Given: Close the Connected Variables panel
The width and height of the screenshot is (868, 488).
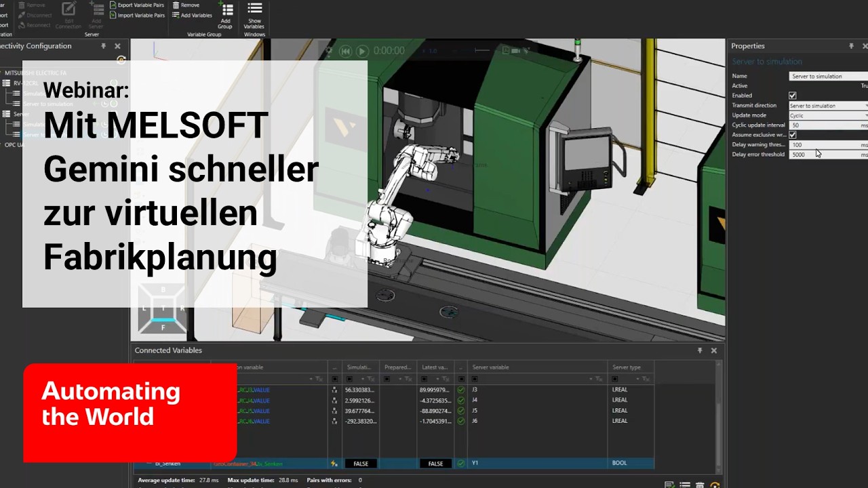Looking at the screenshot, I should (713, 350).
